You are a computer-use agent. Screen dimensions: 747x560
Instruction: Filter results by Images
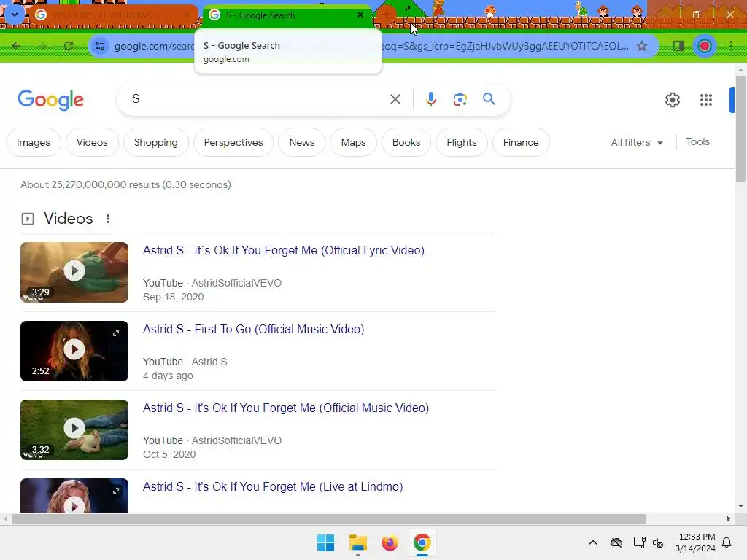[x=34, y=142]
